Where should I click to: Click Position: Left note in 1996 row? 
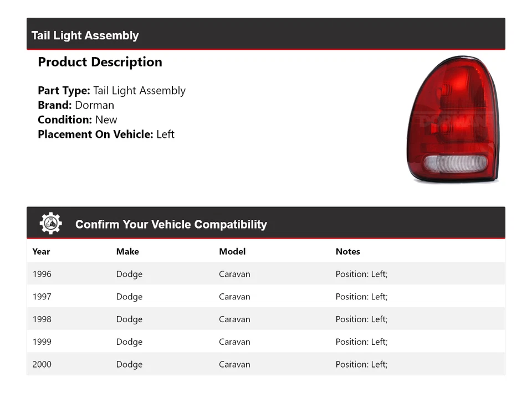coord(361,274)
